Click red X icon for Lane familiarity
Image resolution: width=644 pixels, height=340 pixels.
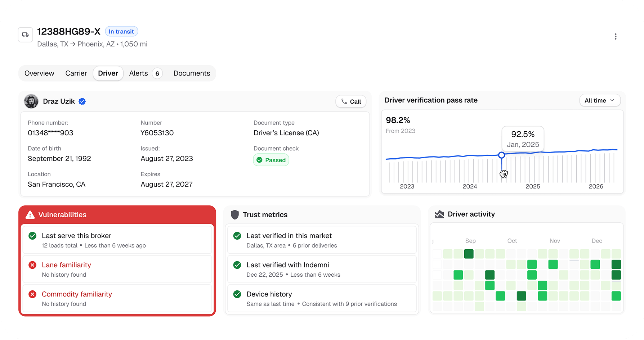[32, 265]
